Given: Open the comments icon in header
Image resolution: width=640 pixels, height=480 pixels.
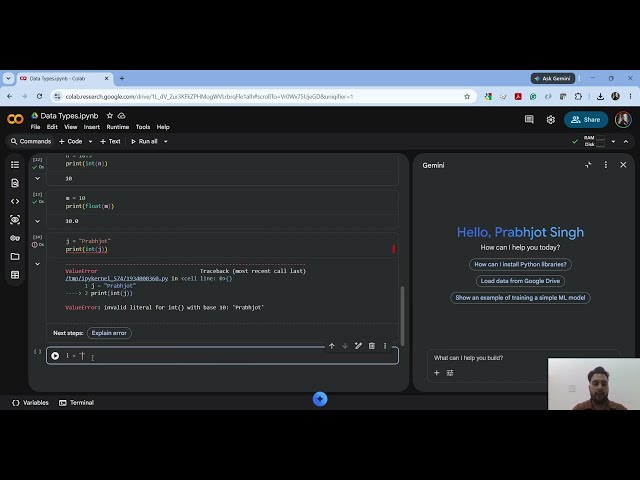Looking at the screenshot, I should click(x=529, y=119).
